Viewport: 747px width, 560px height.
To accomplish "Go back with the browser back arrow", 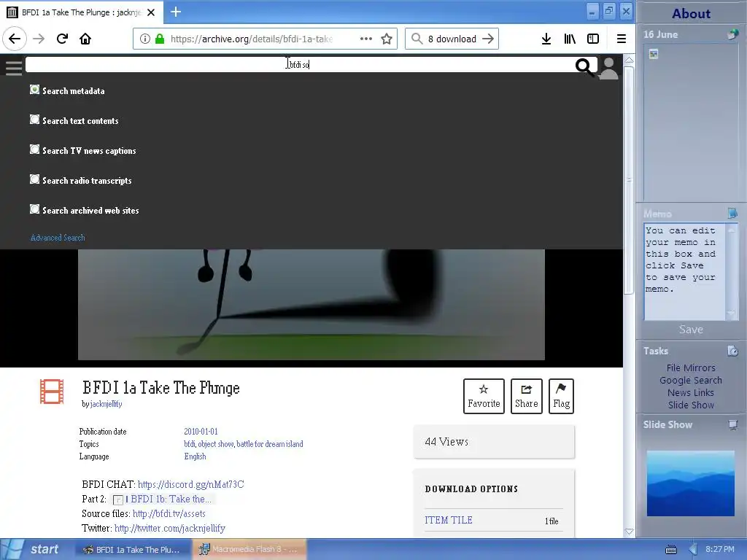I will click(15, 39).
